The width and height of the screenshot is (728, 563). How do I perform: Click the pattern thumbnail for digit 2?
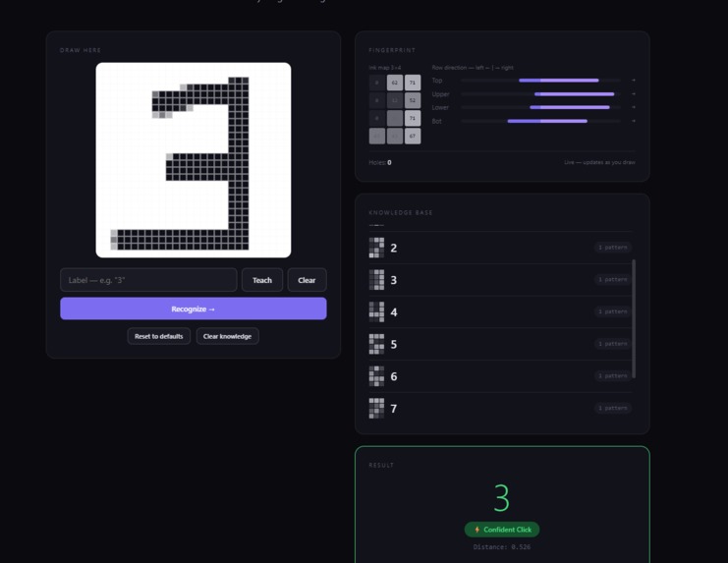tap(376, 248)
